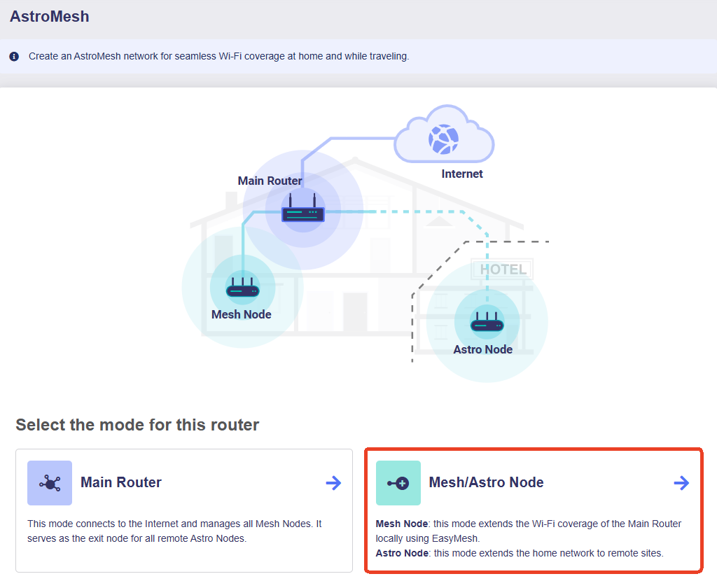The image size is (717, 588).
Task: Click the Mesh Node label in diagram
Action: [242, 314]
